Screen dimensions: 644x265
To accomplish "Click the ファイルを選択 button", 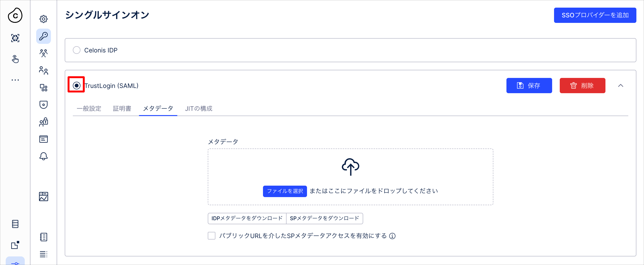I will (285, 191).
